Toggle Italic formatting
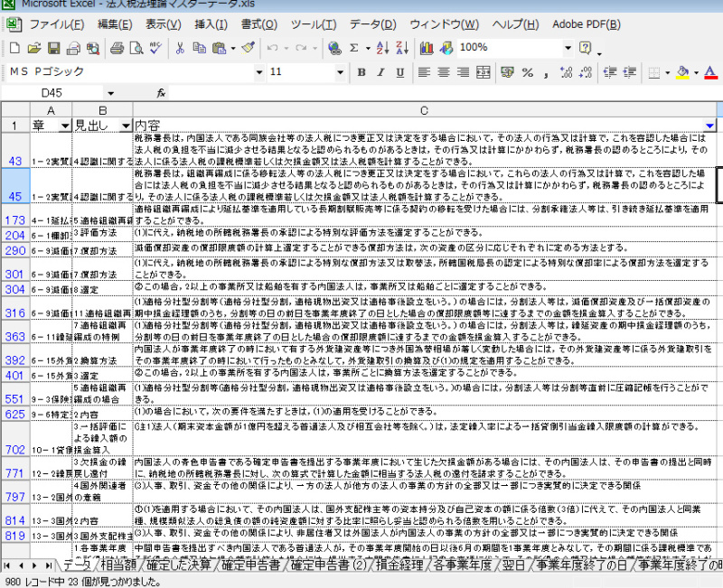723x588 pixels. point(380,72)
